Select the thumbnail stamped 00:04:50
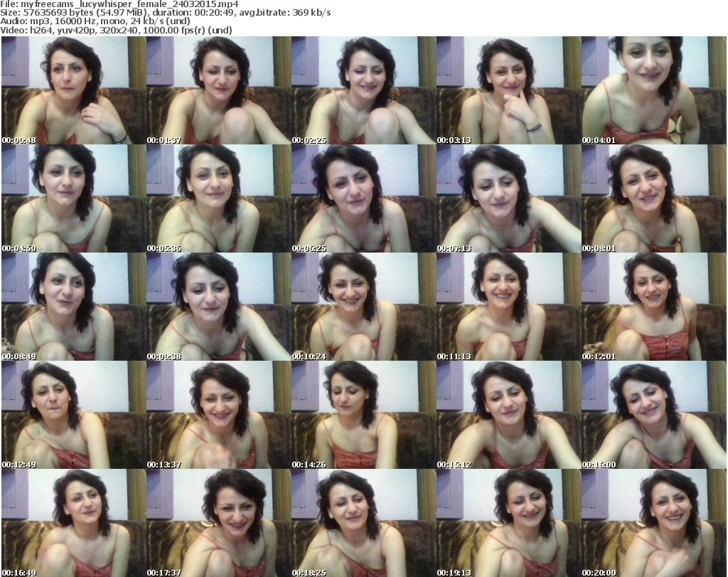 (74, 198)
